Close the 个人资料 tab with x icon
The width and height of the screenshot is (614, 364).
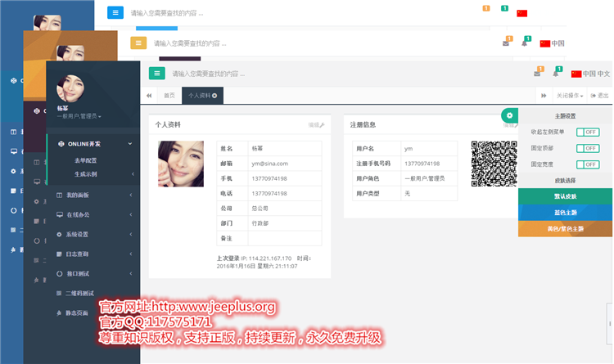(x=214, y=96)
